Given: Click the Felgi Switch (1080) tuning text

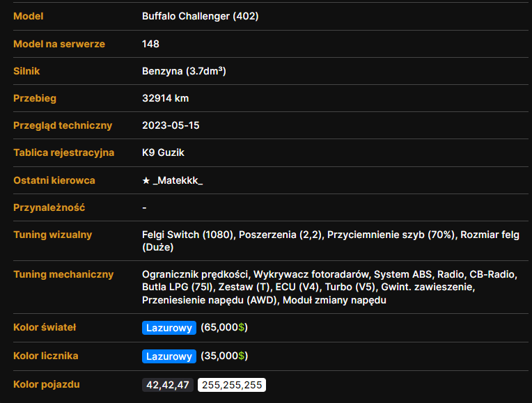Looking at the screenshot, I should 188,235.
